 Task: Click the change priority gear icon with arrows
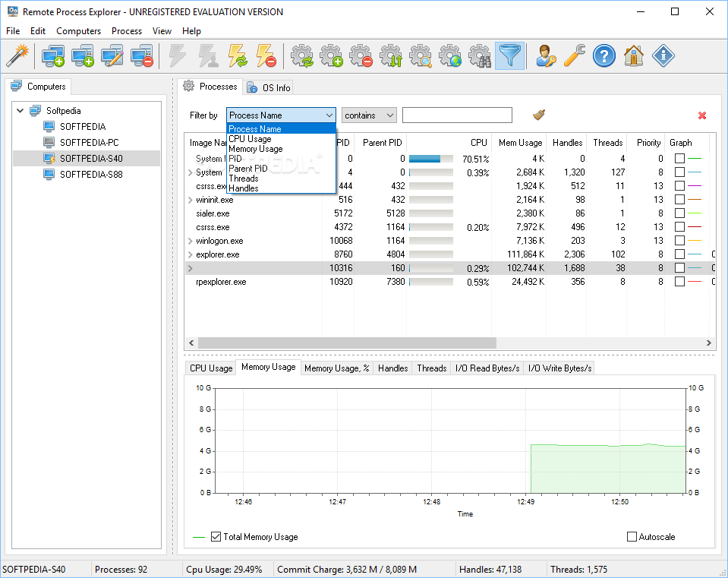click(391, 55)
